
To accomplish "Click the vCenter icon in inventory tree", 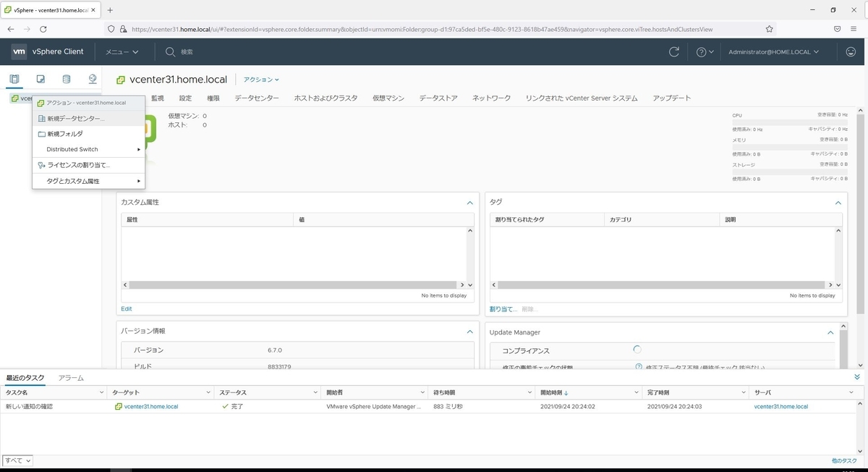I will coord(15,98).
